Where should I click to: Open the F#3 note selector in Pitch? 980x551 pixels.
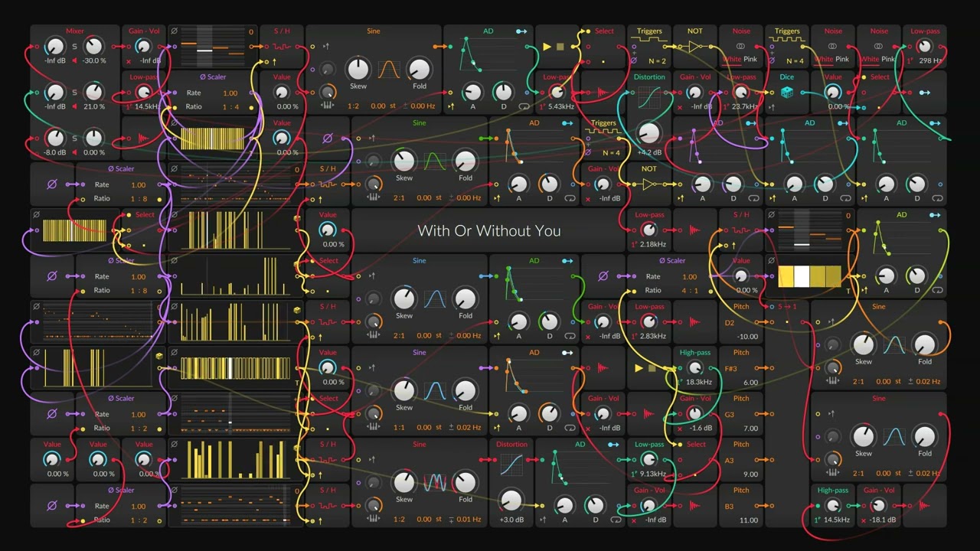[731, 369]
